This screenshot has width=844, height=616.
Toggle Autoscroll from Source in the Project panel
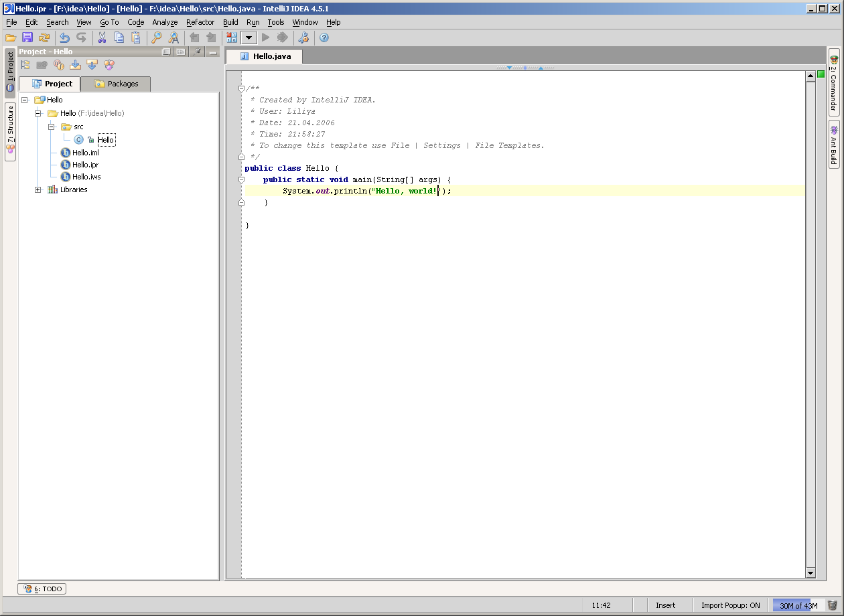pyautogui.click(x=92, y=65)
